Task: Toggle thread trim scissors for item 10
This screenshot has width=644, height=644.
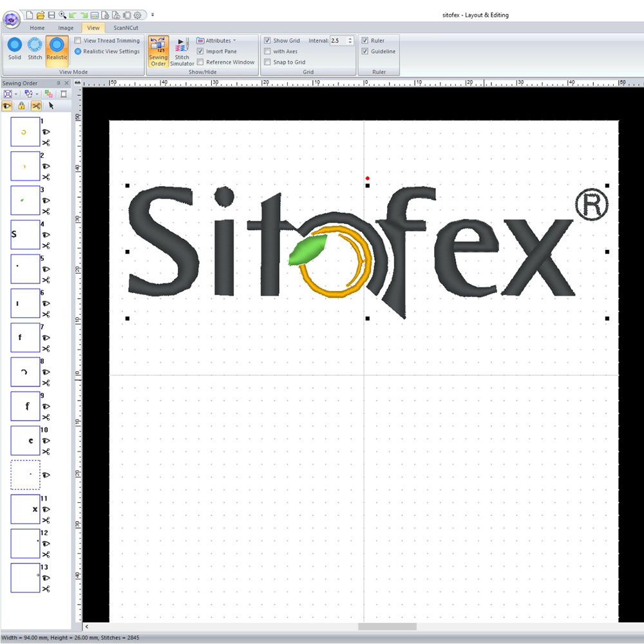Action: pyautogui.click(x=46, y=451)
